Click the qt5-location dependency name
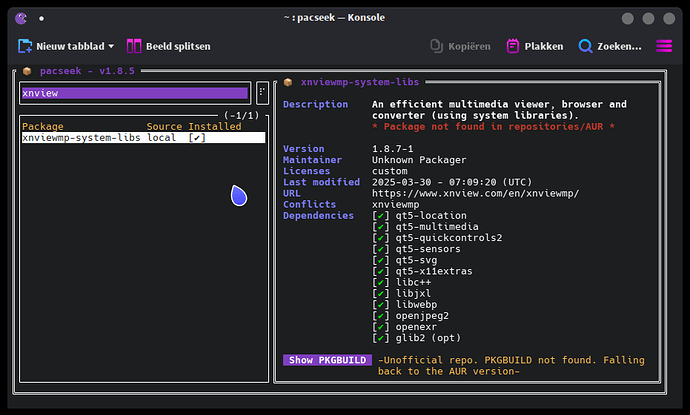 click(x=431, y=216)
